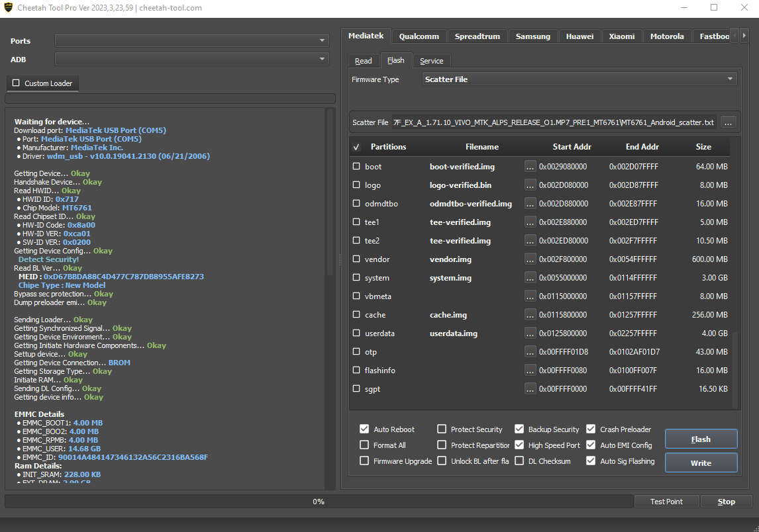Enable DL Checksum option
759x532 pixels.
click(519, 461)
